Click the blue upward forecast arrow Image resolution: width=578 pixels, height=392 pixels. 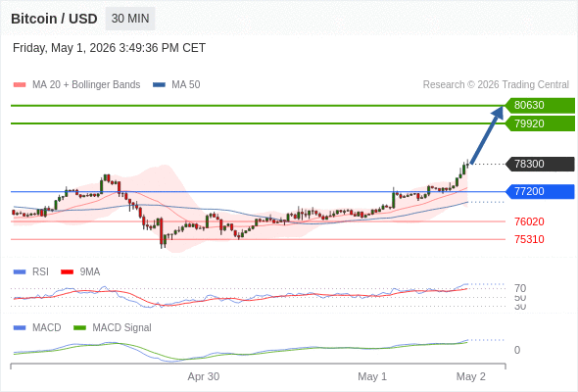(x=487, y=134)
